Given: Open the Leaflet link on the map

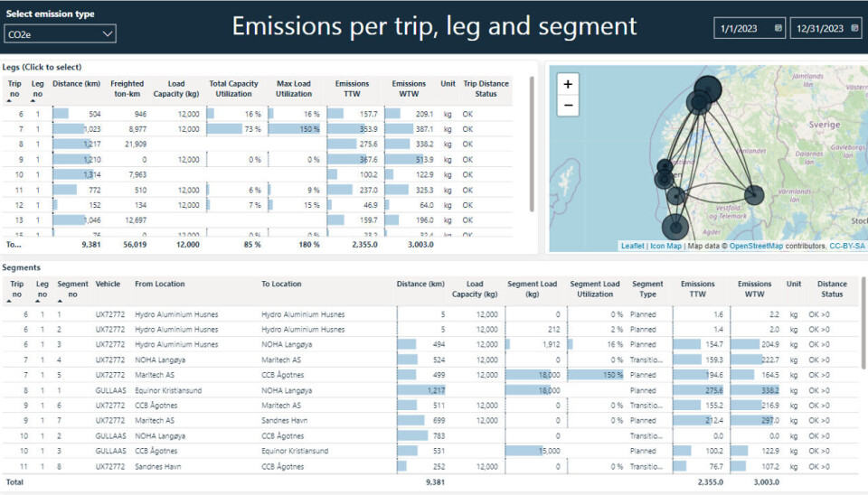Looking at the screenshot, I should tap(632, 246).
